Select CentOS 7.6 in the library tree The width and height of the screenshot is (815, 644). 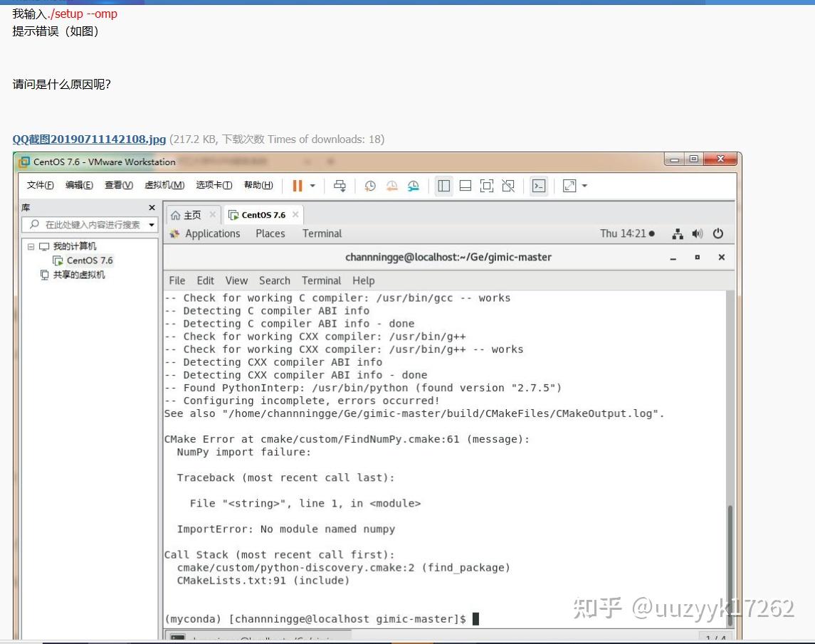click(83, 260)
